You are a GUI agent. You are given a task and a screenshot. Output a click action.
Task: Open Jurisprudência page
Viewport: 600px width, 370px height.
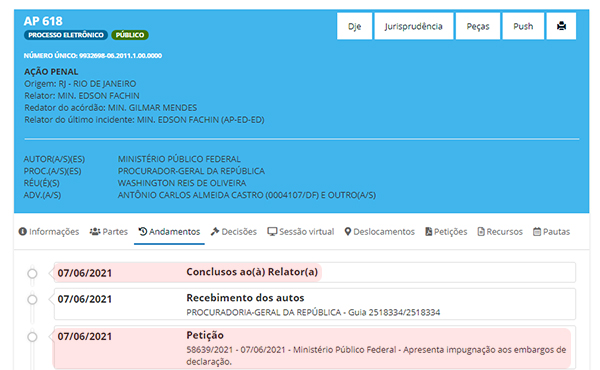pyautogui.click(x=414, y=26)
